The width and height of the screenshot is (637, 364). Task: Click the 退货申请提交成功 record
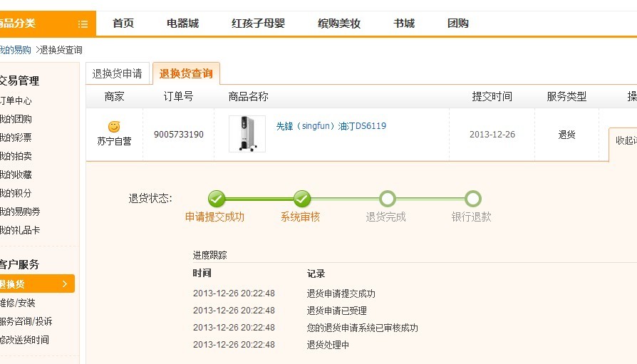tap(341, 293)
